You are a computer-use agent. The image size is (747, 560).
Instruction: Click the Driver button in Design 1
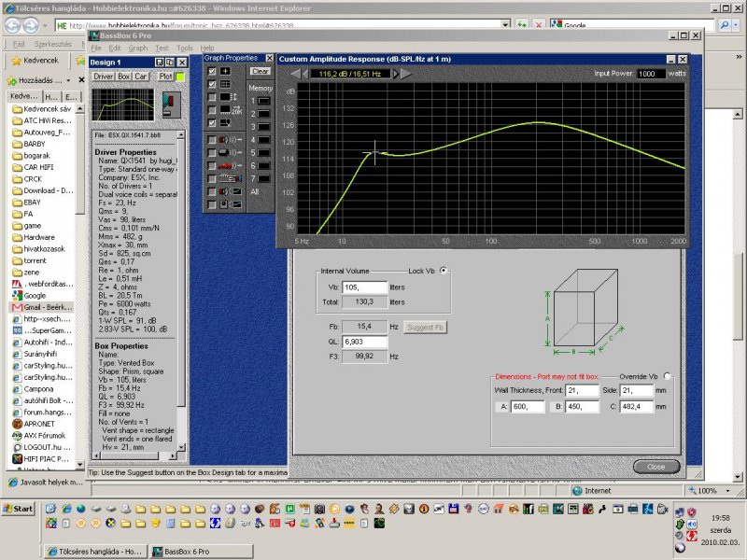pos(104,77)
